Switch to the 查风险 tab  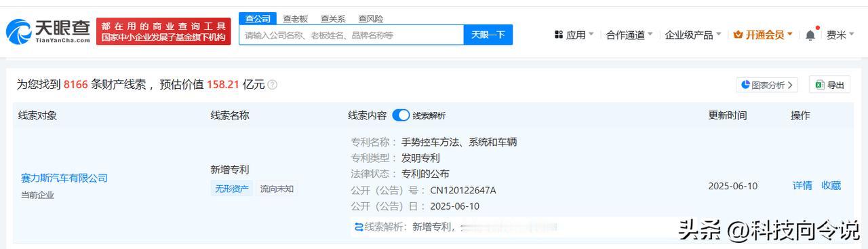point(371,19)
